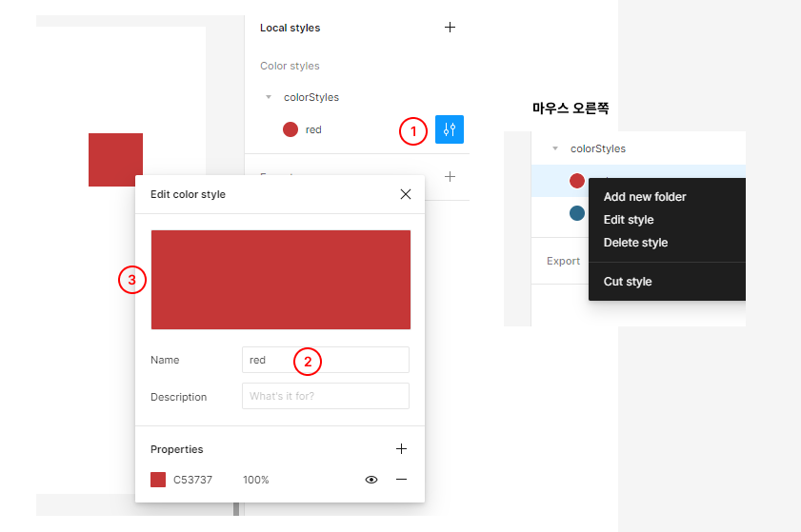Focus the Description input field
The image size is (801, 532).
click(x=326, y=396)
